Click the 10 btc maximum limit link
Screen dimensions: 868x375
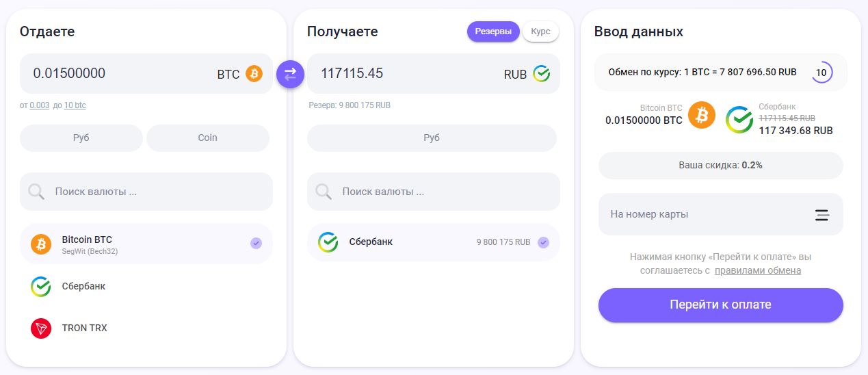click(75, 105)
